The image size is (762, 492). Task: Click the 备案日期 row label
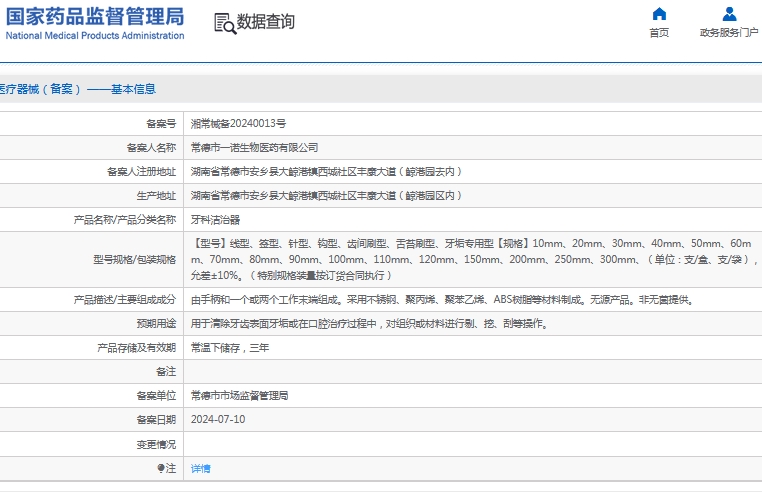(156, 420)
